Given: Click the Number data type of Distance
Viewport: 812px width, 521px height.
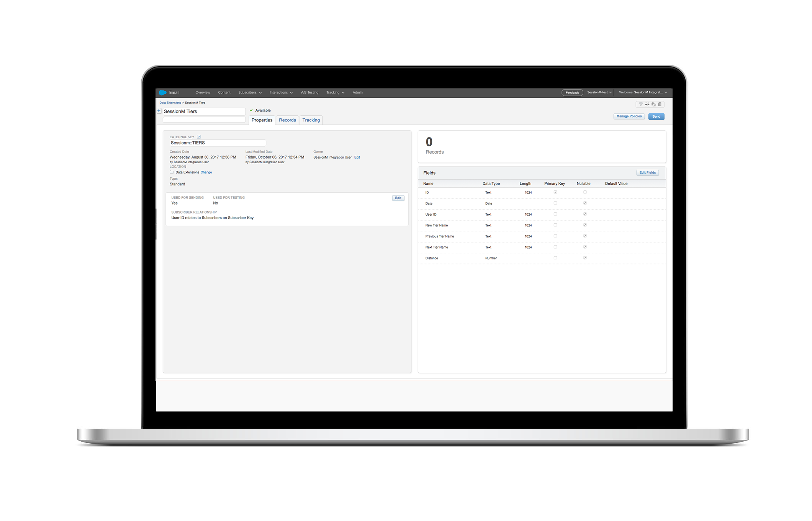Looking at the screenshot, I should 491,258.
